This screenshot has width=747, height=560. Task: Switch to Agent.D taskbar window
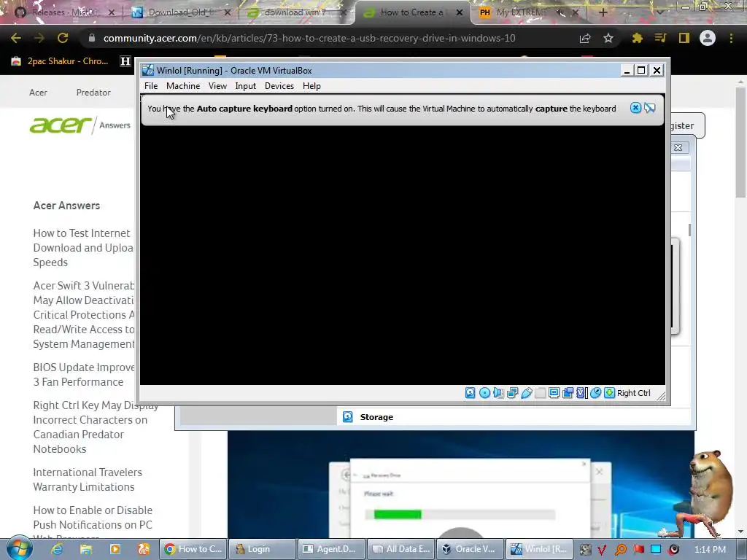coord(331,549)
